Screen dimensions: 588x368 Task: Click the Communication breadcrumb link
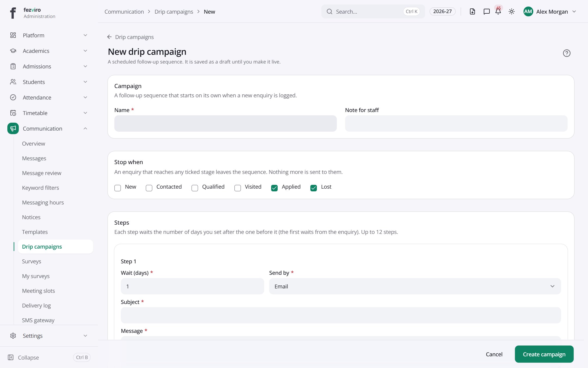pos(124,11)
